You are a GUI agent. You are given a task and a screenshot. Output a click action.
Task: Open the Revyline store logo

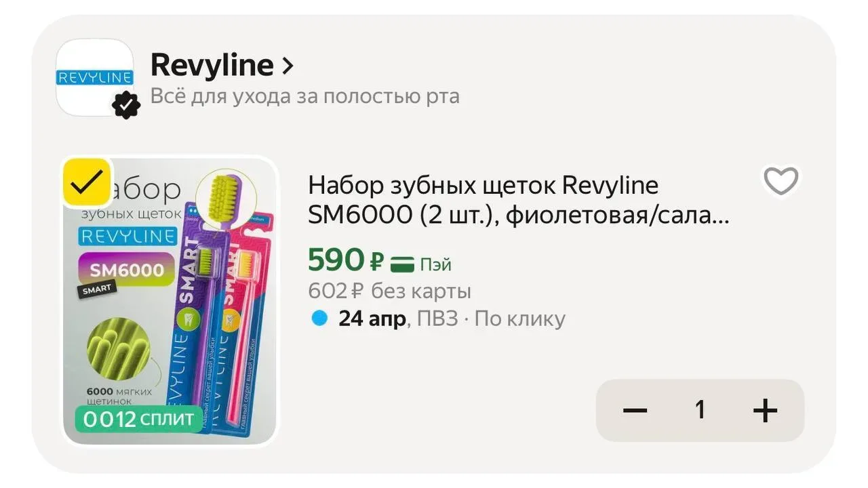94,77
